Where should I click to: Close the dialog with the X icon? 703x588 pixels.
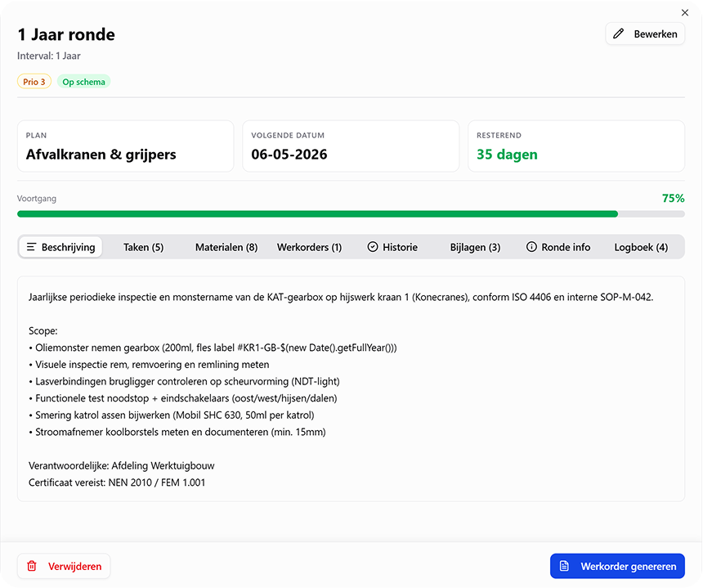pos(685,12)
